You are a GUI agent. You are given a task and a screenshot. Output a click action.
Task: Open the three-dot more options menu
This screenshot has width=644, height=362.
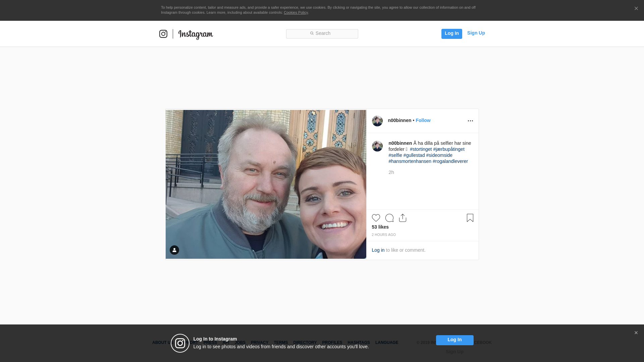tap(470, 121)
